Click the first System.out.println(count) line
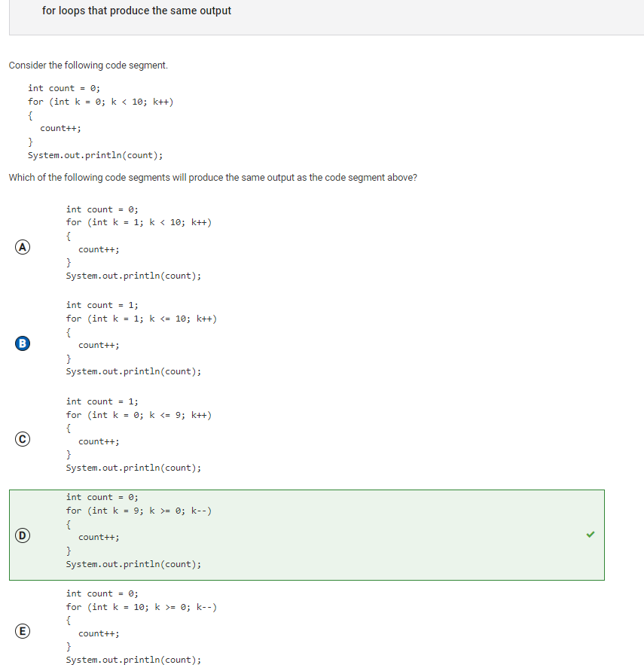Image resolution: width=644 pixels, height=665 pixels. (95, 155)
